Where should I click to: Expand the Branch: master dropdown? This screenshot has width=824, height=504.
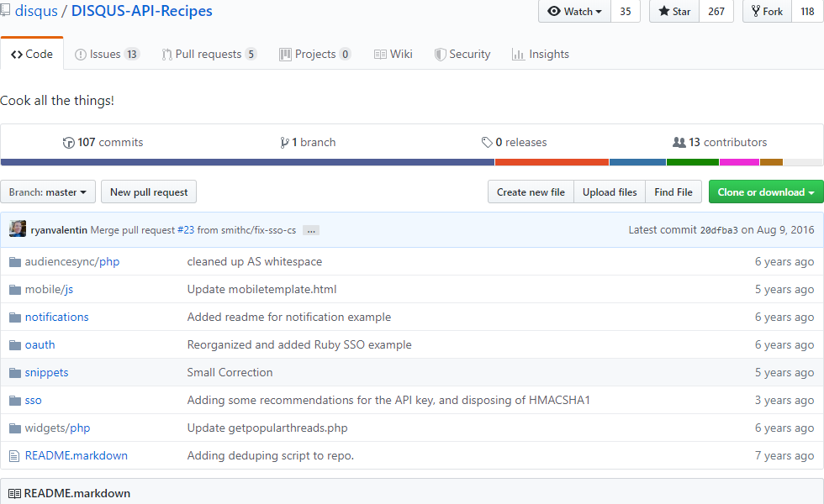click(48, 192)
